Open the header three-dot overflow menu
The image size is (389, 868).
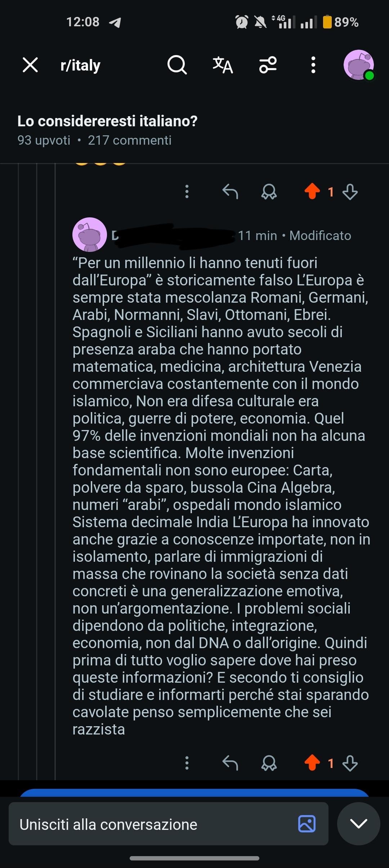(x=313, y=65)
